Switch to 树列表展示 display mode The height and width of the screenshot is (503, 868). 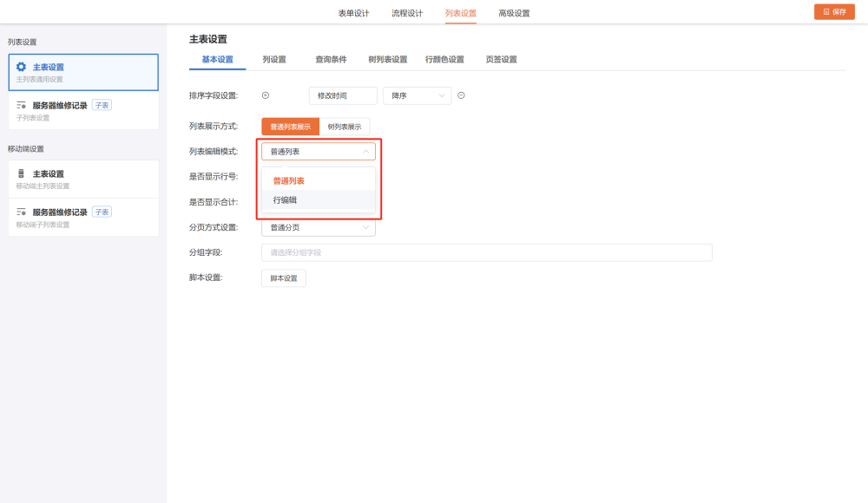click(x=345, y=127)
